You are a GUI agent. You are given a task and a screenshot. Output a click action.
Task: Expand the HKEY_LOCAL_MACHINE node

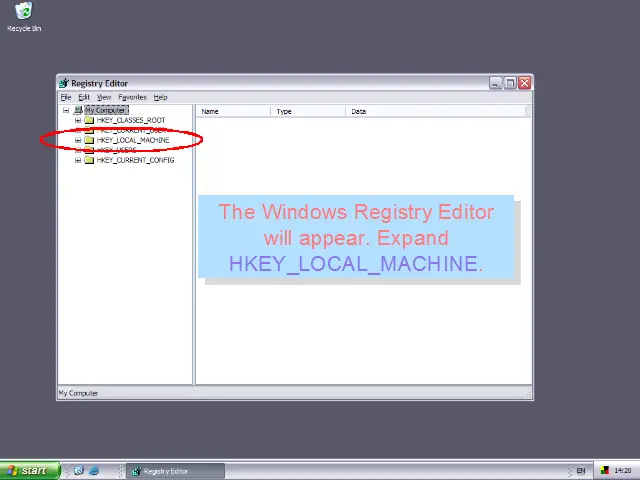[x=78, y=140]
